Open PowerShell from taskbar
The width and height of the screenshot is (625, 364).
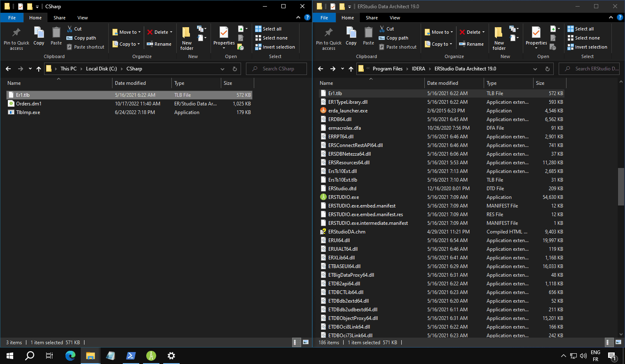(131, 356)
